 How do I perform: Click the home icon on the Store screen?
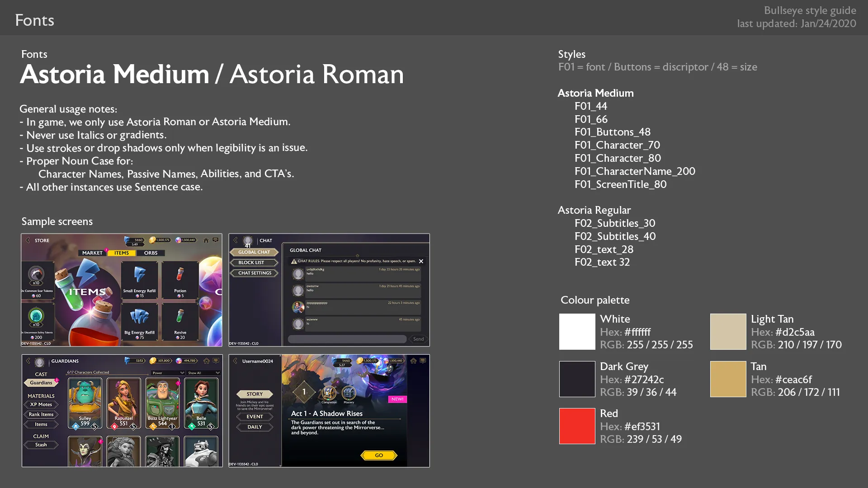click(x=206, y=240)
